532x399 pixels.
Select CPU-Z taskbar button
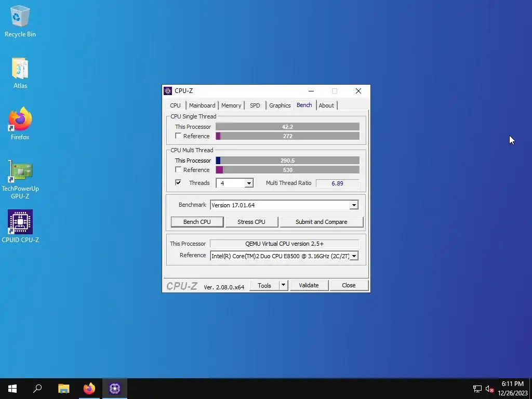(115, 389)
